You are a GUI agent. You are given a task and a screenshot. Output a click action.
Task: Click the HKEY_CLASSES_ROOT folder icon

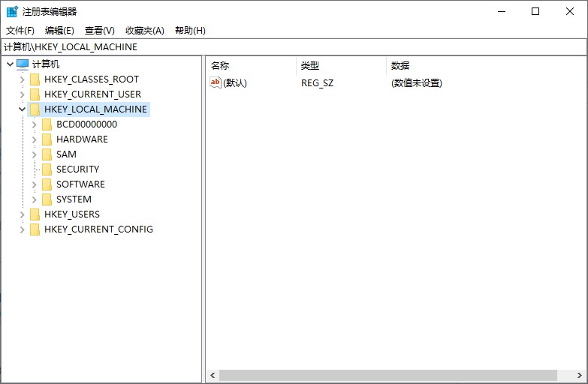coord(35,79)
